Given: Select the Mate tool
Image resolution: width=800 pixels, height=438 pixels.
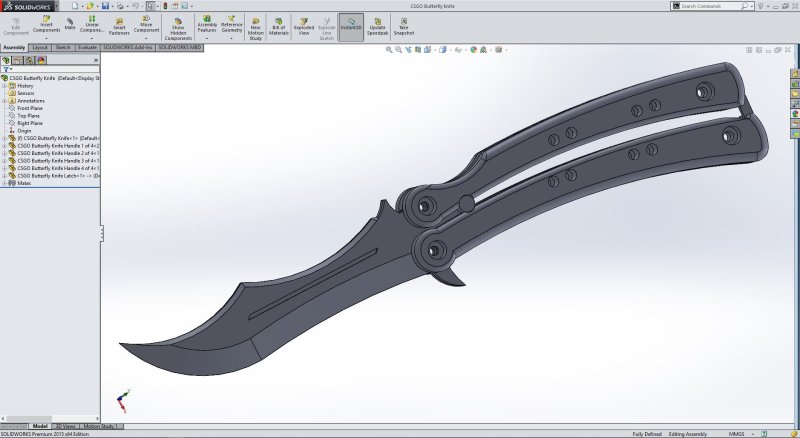Looking at the screenshot, I should (x=70, y=24).
